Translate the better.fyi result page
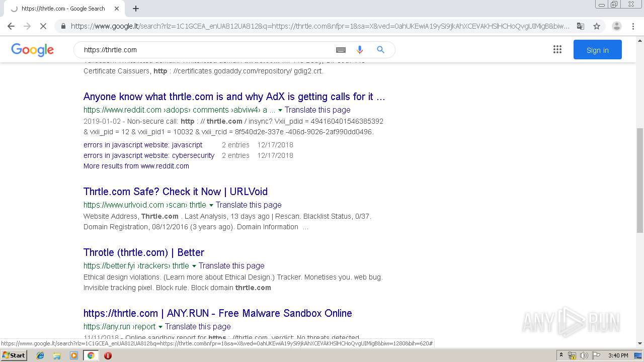Image resolution: width=644 pixels, height=362 pixels. [x=231, y=265]
